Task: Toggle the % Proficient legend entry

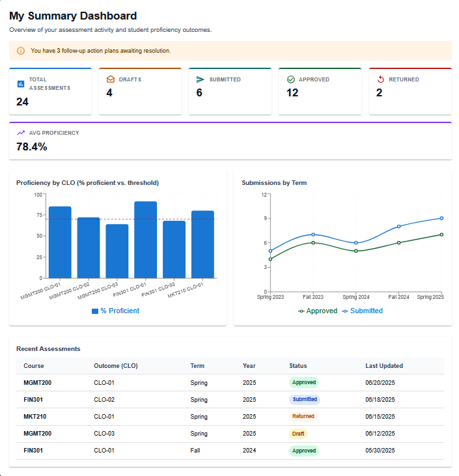Action: (x=115, y=311)
